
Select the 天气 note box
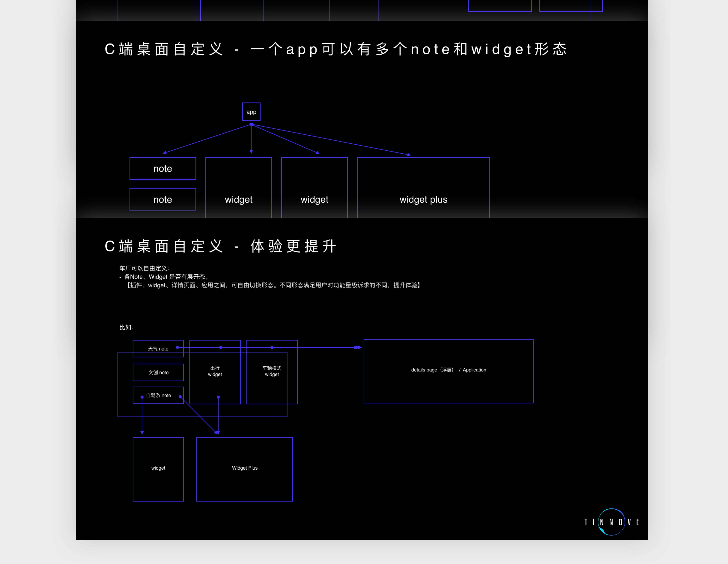(158, 348)
